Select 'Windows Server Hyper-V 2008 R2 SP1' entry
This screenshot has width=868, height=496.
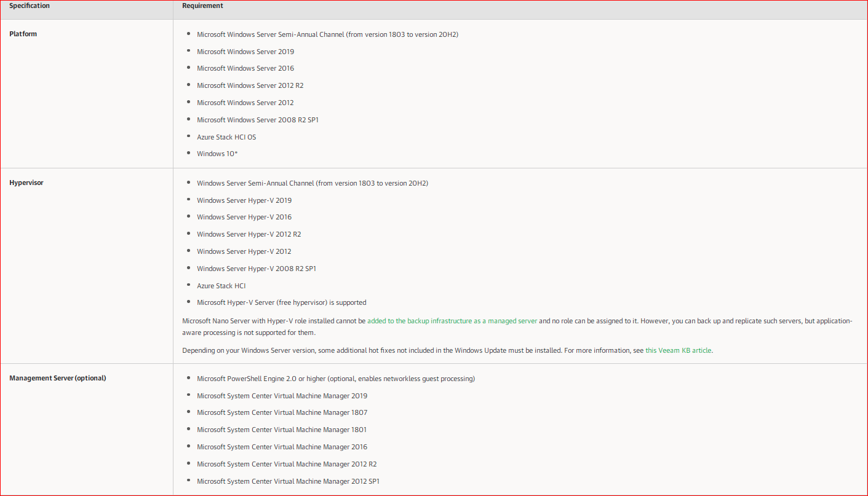coord(257,269)
